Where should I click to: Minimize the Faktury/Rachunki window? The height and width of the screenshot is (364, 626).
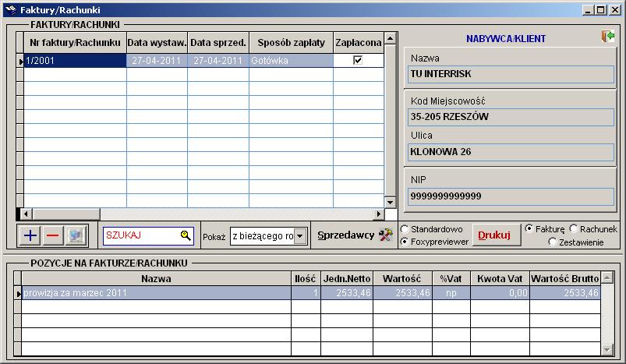point(587,9)
